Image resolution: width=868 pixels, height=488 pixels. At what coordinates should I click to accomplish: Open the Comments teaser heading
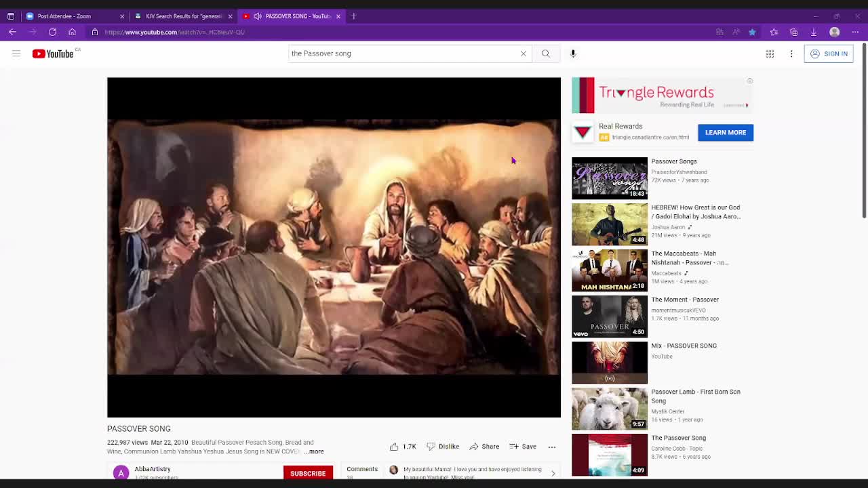click(362, 469)
